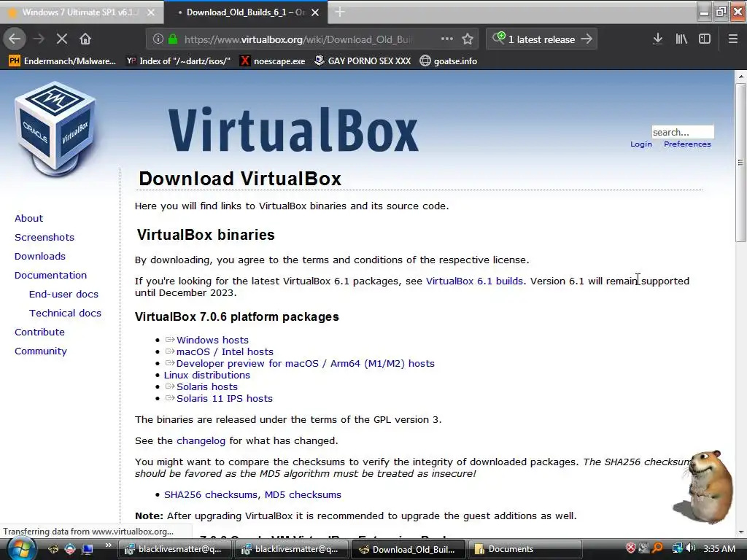The image size is (747, 560).
Task: Stop loading the page with the X
Action: pyautogui.click(x=62, y=39)
